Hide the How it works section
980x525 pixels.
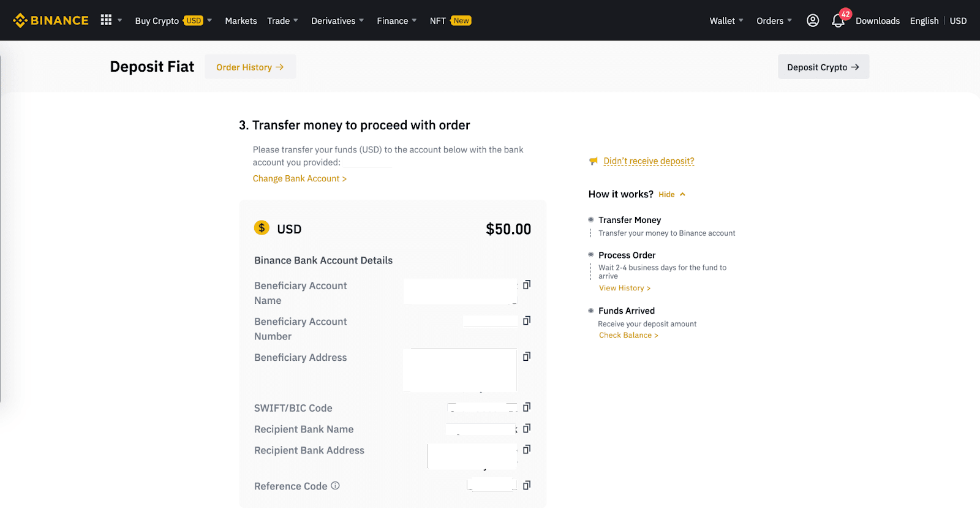(x=671, y=195)
